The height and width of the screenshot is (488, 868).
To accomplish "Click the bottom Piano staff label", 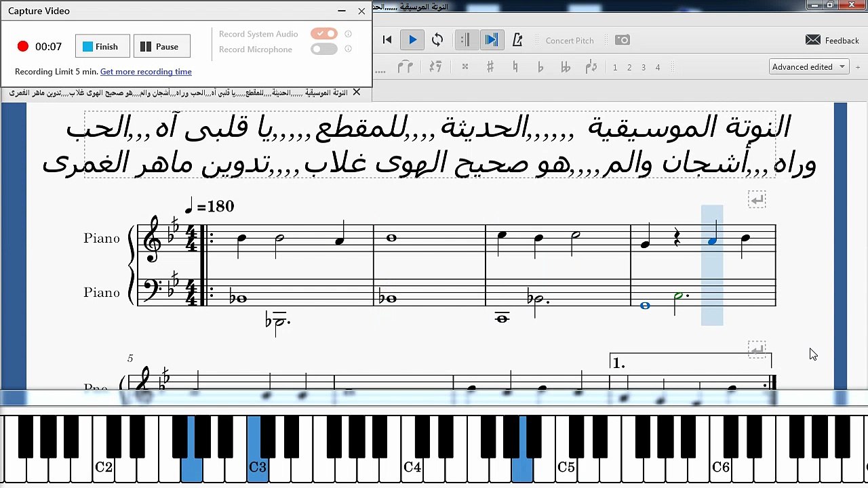I will 102,292.
